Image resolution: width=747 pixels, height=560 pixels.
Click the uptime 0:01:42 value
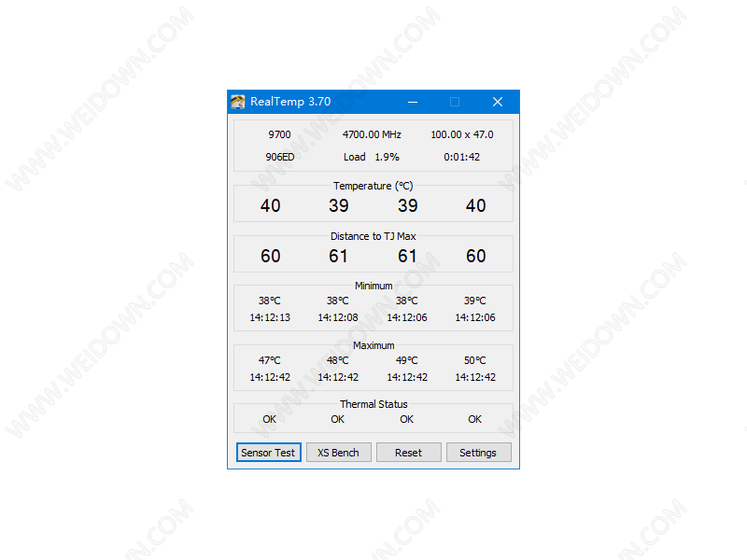point(461,157)
